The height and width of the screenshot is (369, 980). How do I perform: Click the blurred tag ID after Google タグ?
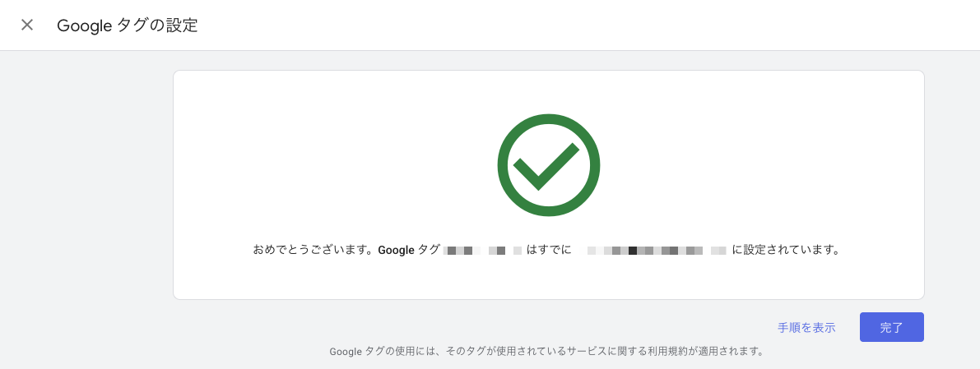[x=482, y=250]
